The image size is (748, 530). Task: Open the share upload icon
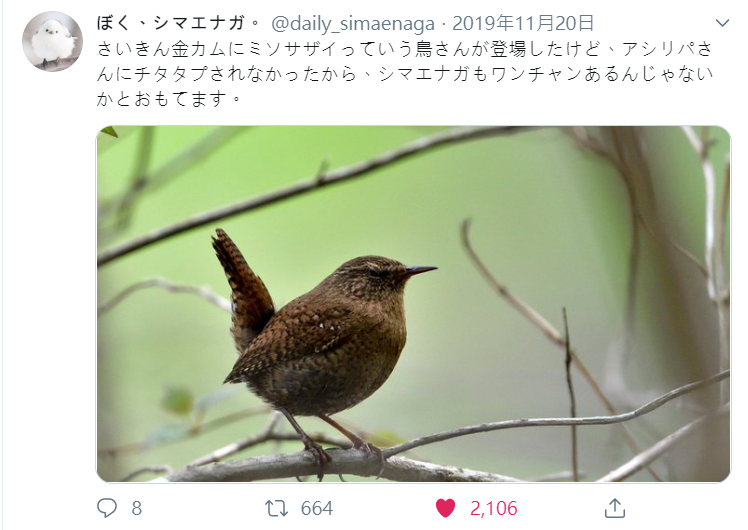[614, 508]
